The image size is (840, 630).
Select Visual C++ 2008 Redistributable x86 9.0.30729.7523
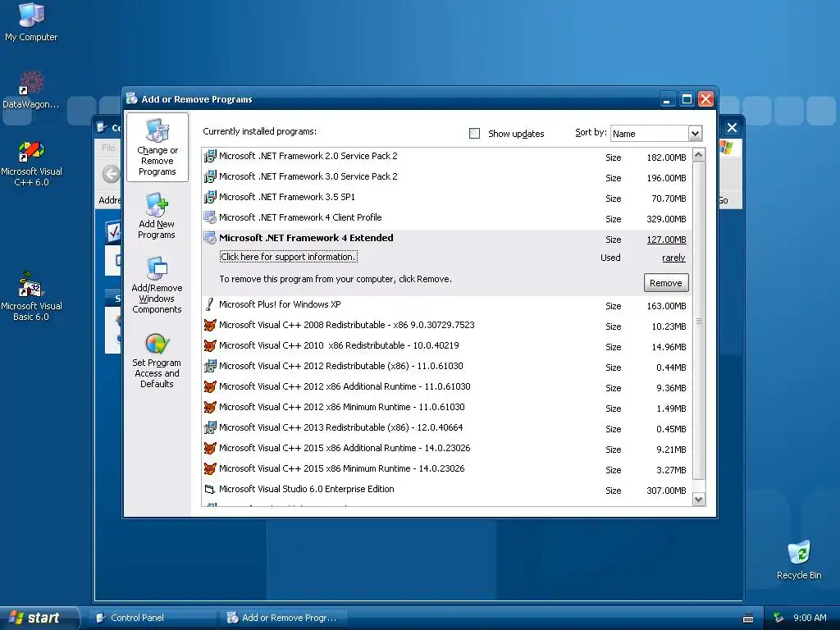click(447, 325)
